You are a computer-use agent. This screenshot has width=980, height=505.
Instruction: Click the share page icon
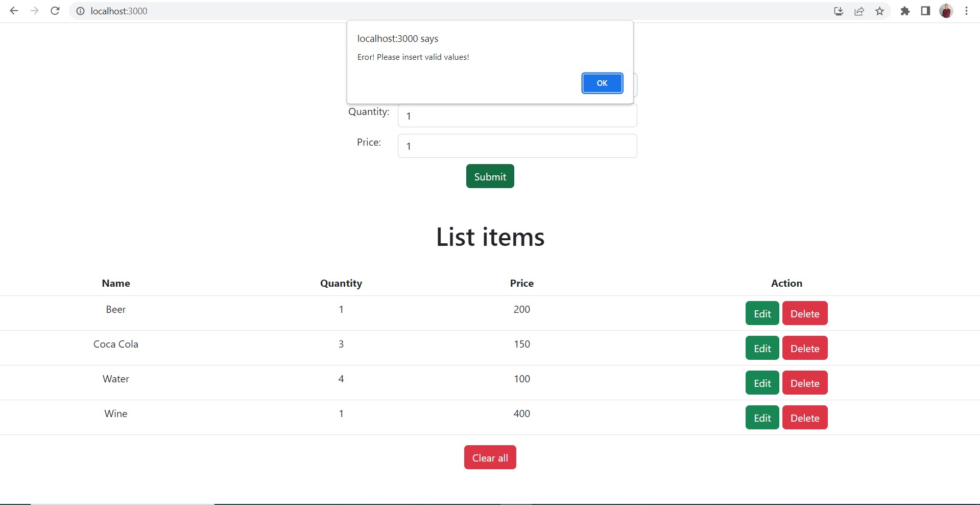click(x=858, y=11)
